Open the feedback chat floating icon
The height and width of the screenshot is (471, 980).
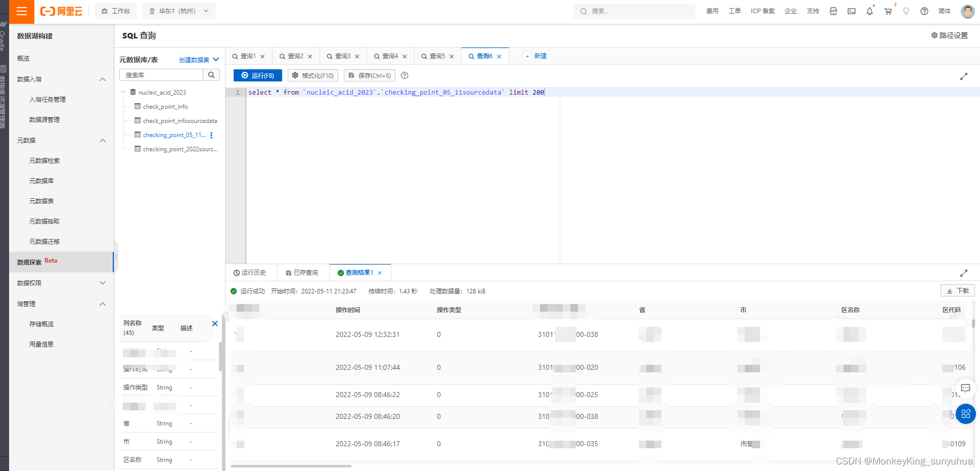[965, 388]
